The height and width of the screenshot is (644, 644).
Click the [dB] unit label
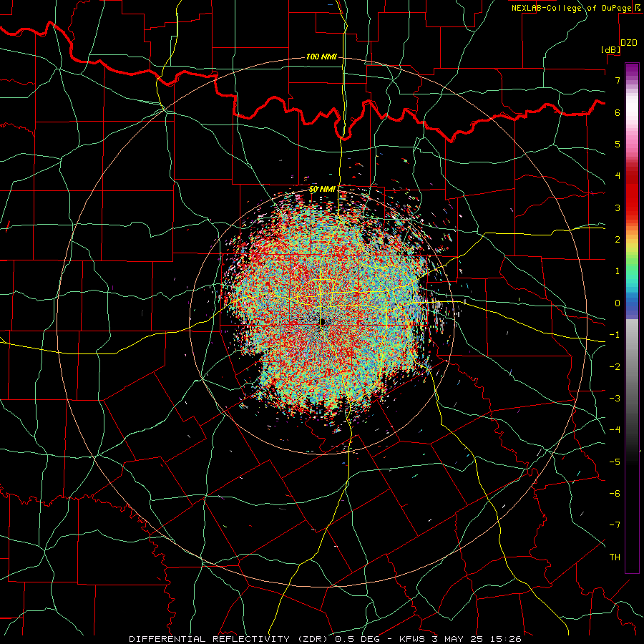611,49
